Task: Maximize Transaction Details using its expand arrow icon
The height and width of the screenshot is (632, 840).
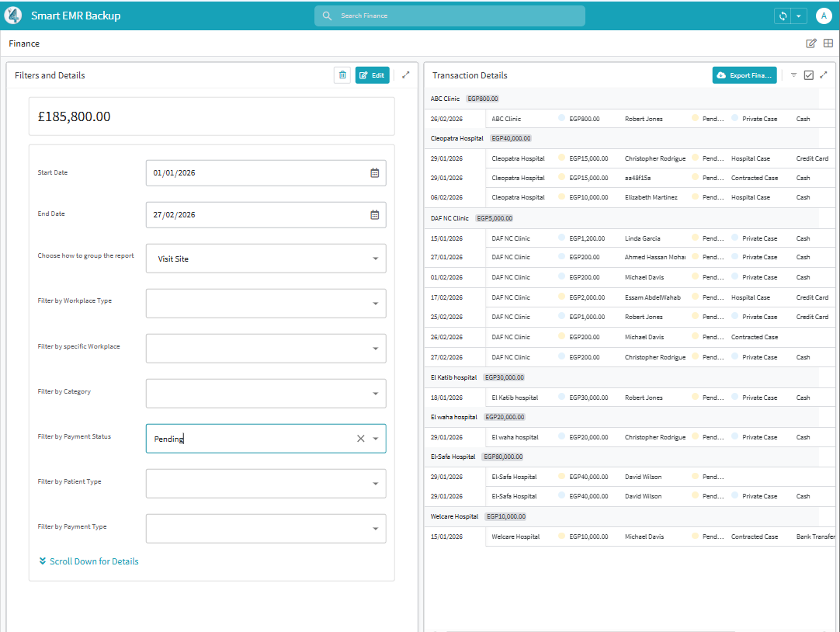Action: pyautogui.click(x=824, y=75)
